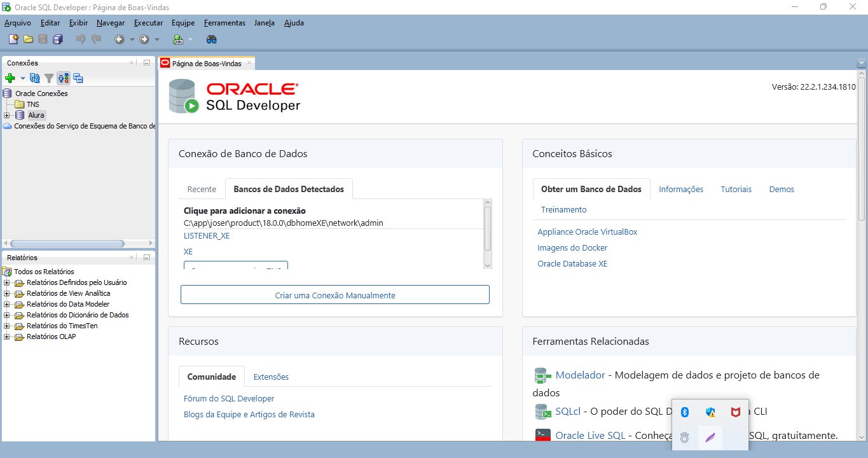Minimize the Relatórios panel
Image resolution: width=868 pixels, height=458 pixels.
(x=146, y=258)
